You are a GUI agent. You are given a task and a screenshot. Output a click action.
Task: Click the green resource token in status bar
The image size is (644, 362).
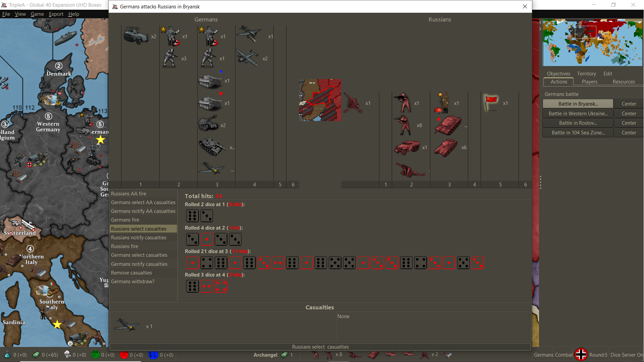pos(95,355)
